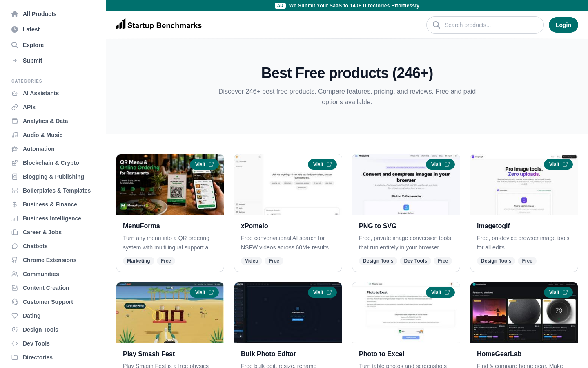This screenshot has height=368, width=588.
Task: Open the imagetogif product title
Action: (x=493, y=226)
